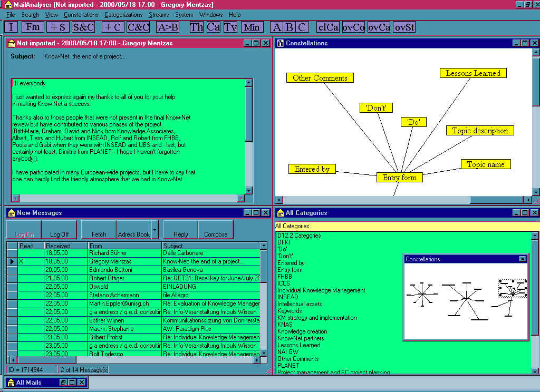Open the Constellations menu
Image resolution: width=540 pixels, height=392 pixels.
(81, 15)
